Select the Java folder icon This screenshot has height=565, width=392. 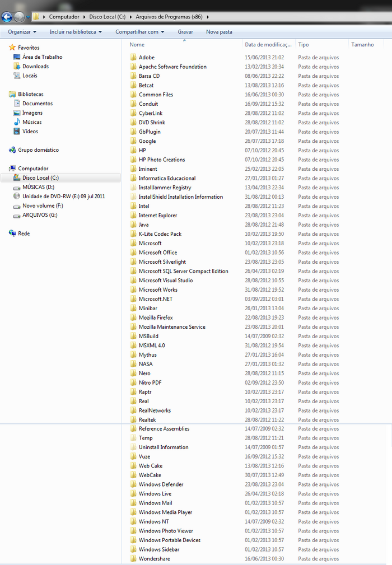coord(133,225)
